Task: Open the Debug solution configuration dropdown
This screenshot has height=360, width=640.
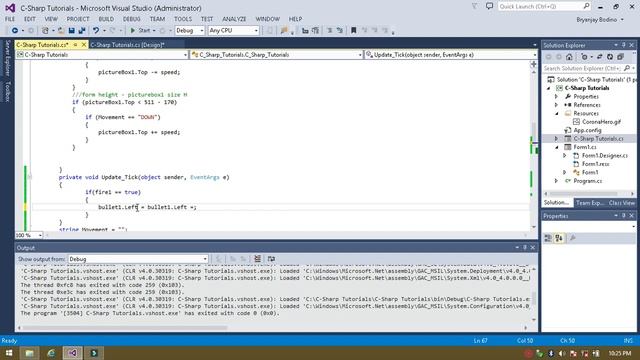Action: point(189,31)
